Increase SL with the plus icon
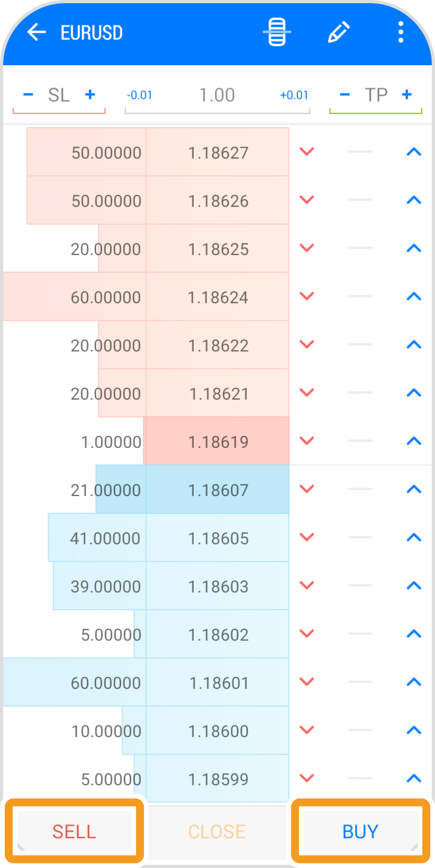The image size is (435, 868). pos(90,94)
